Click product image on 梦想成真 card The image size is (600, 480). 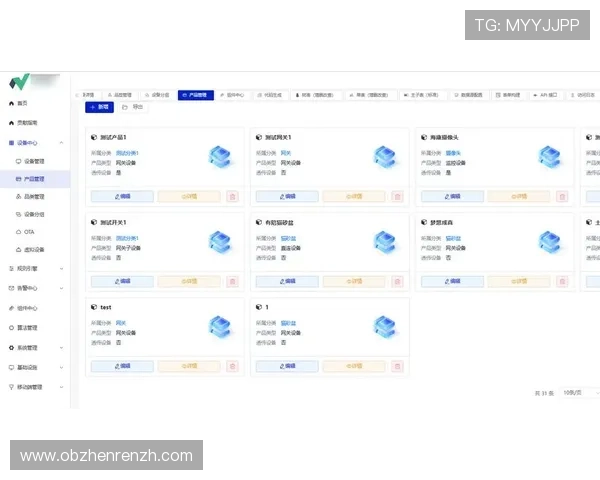(550, 242)
